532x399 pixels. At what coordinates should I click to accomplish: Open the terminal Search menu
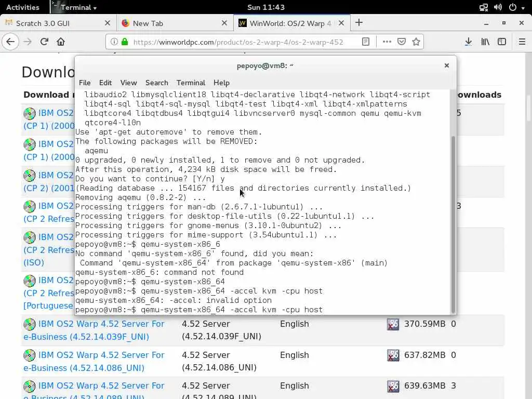[157, 83]
